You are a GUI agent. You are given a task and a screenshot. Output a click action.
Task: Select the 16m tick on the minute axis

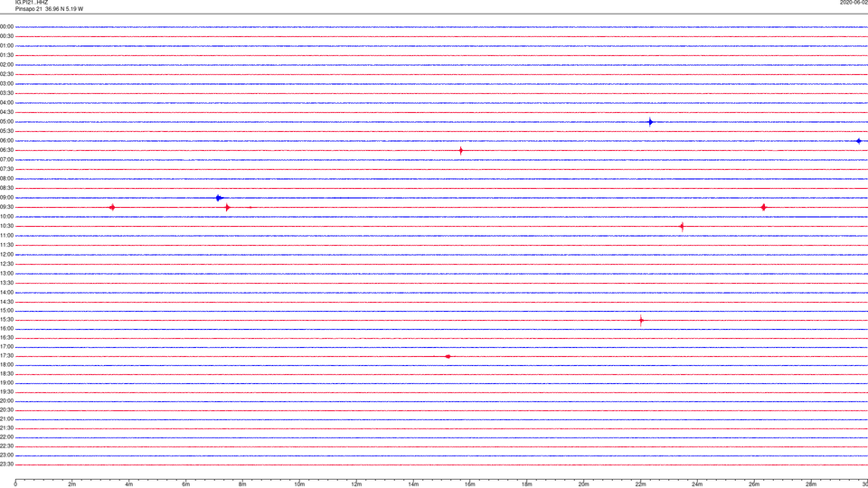coord(470,484)
